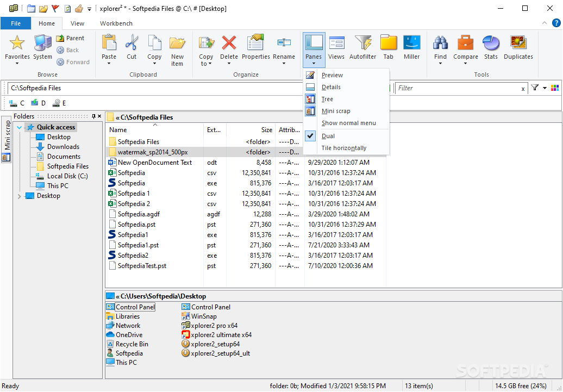
Task: Select drive C in drive bar
Action: click(16, 103)
